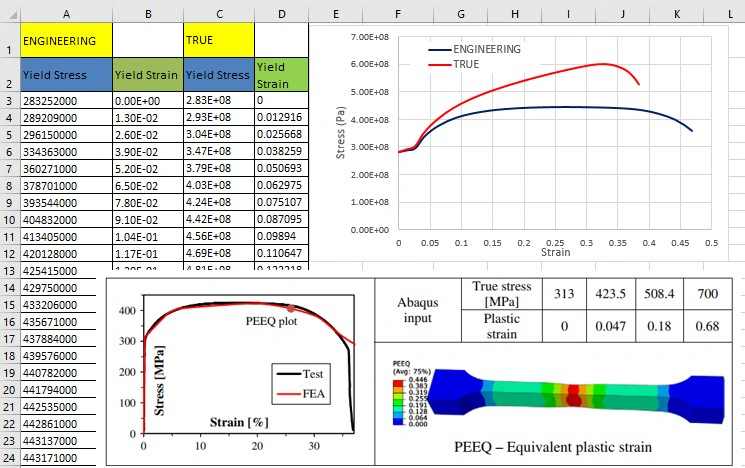Select the Yield Strain header in column D

[x=282, y=75]
